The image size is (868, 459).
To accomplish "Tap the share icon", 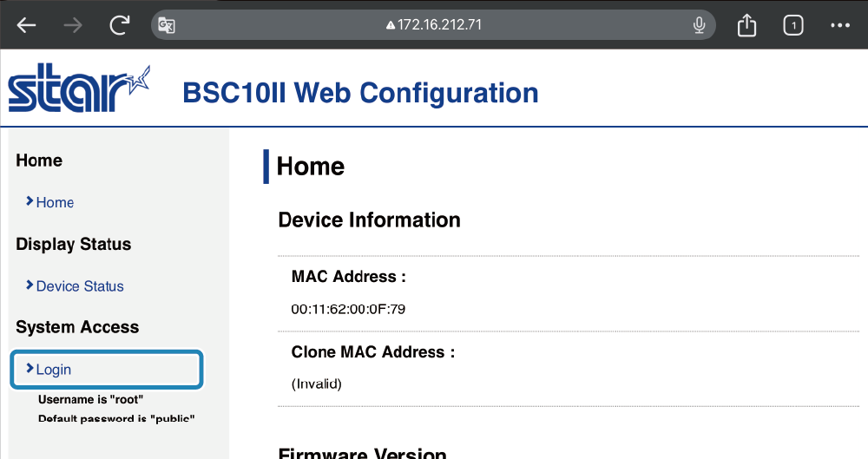I will pos(746,26).
